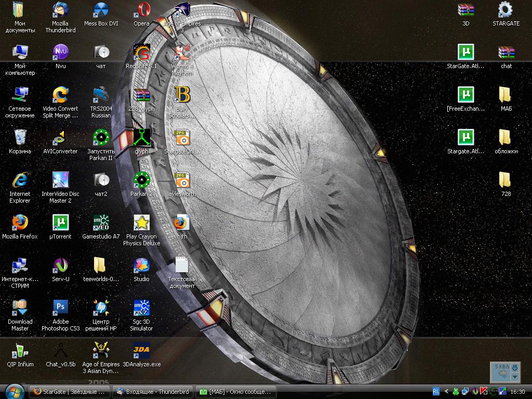
Task: Select the Serv-U desktop icon
Action: coord(61,265)
